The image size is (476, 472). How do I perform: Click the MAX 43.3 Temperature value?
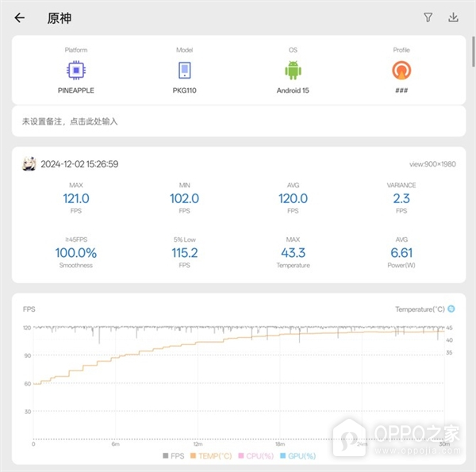(293, 253)
